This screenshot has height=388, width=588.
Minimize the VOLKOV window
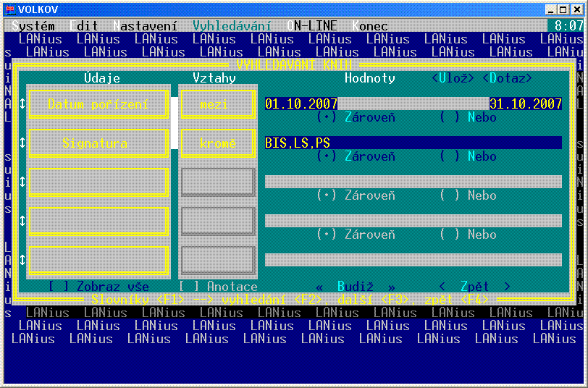pos(550,9)
